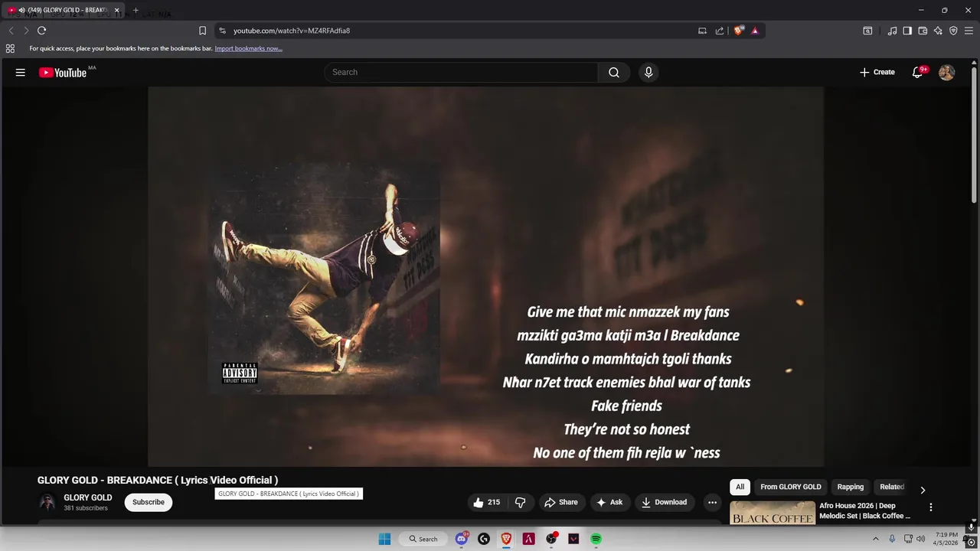The image size is (980, 551).
Task: Open volume control in system tray
Action: (920, 539)
